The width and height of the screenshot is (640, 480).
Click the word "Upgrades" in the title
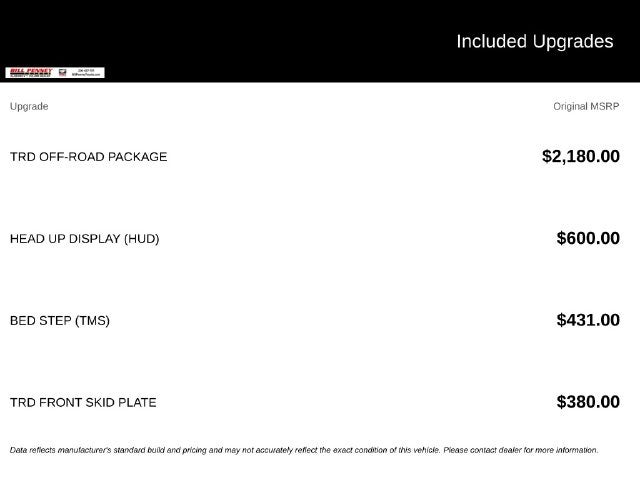point(573,42)
